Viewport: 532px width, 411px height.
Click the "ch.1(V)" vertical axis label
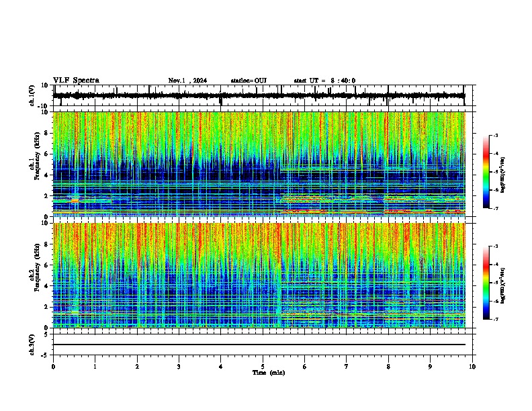coord(32,95)
